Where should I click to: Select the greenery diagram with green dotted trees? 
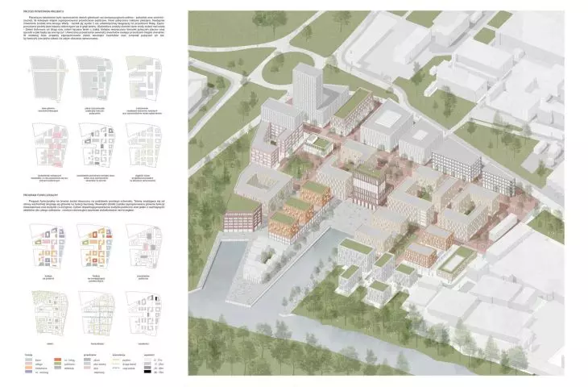coord(49,314)
